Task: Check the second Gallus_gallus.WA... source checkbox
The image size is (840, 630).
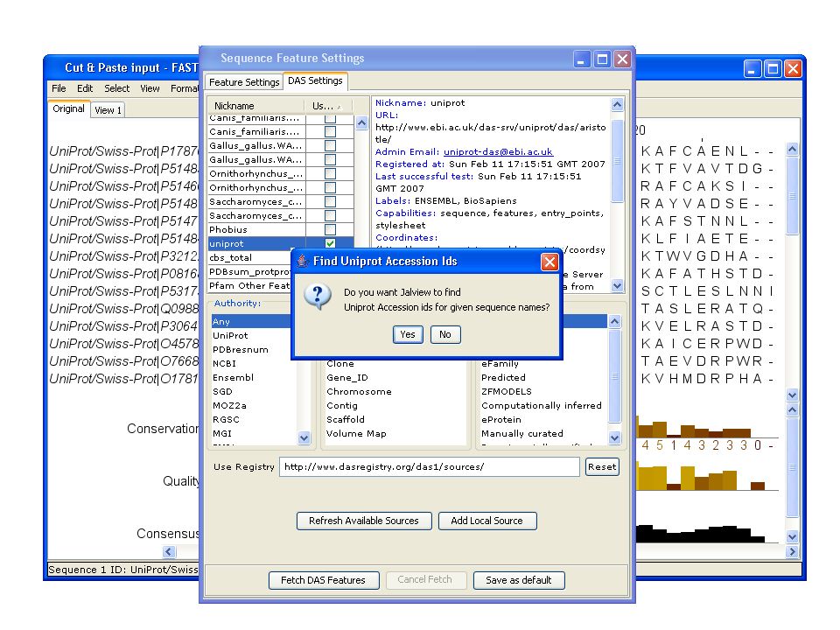Action: [330, 159]
